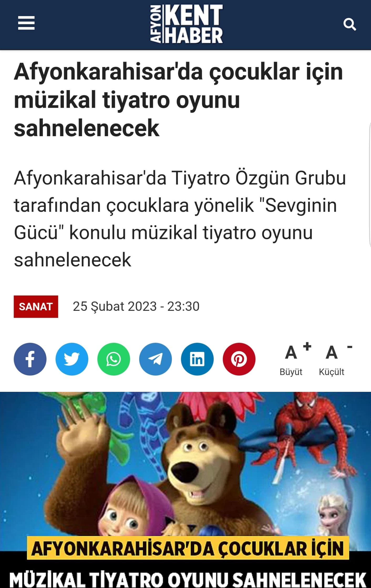Share article on Twitter
The width and height of the screenshot is (371, 588).
point(72,359)
